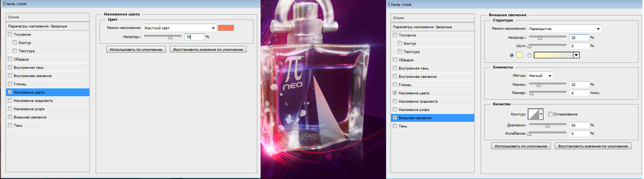Toggle Сглаживание checkbox
This screenshot has height=179, width=644.
pos(550,114)
